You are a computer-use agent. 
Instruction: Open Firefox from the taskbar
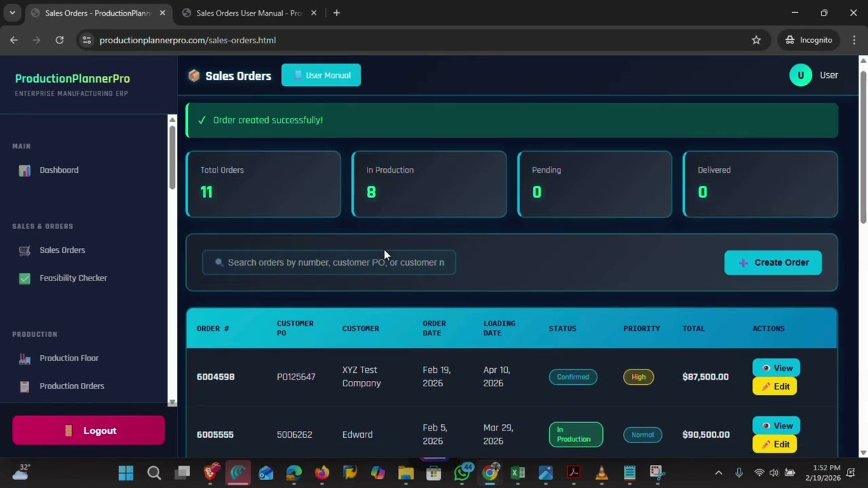pos(322,472)
